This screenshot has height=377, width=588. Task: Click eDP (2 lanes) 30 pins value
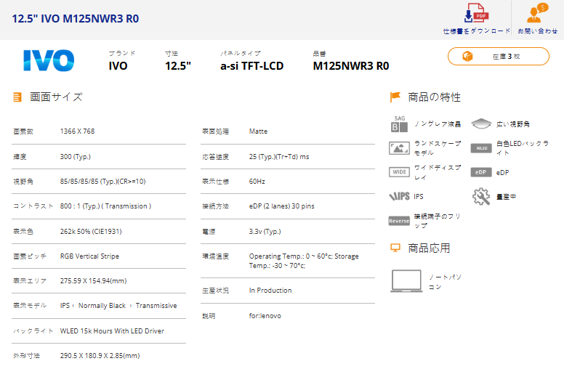(281, 206)
